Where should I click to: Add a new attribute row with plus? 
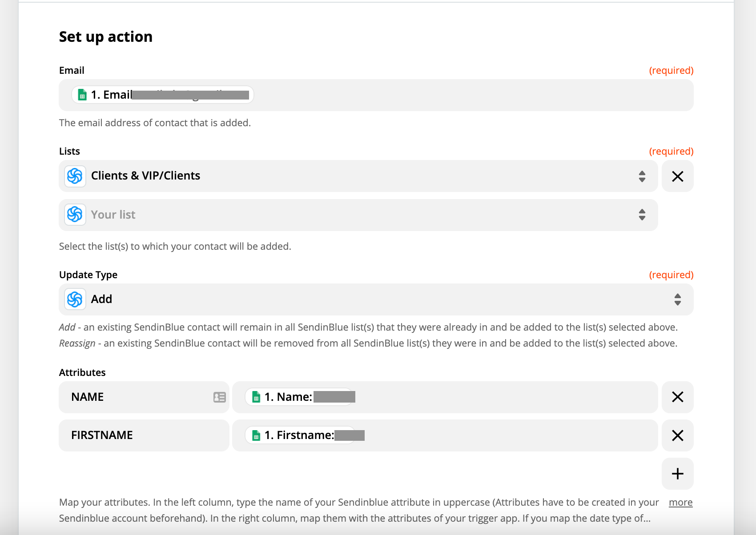677,474
